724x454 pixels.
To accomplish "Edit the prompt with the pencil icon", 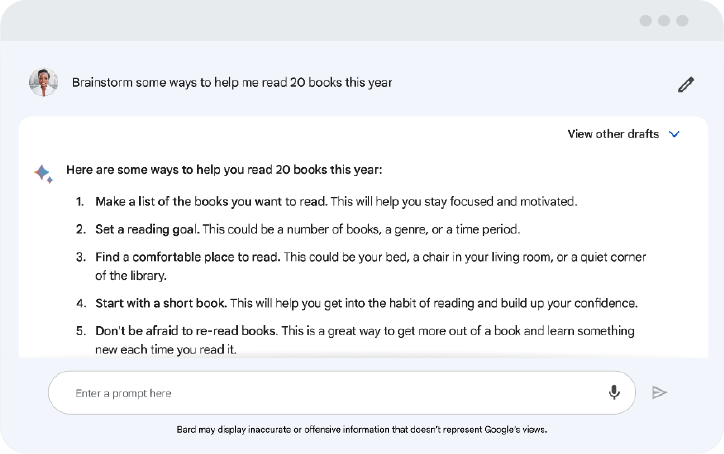I will pyautogui.click(x=686, y=84).
